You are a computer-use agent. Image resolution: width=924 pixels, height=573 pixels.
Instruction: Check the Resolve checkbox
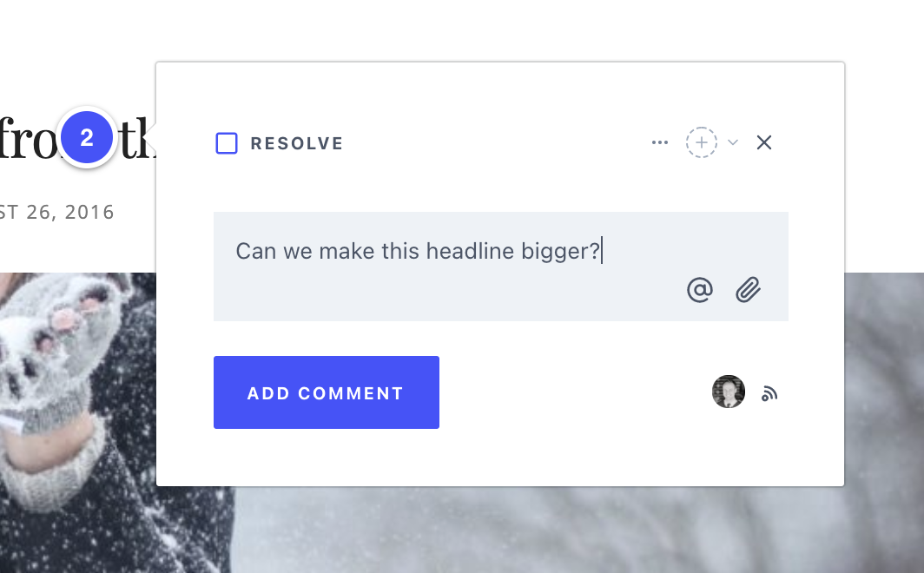[x=227, y=143]
